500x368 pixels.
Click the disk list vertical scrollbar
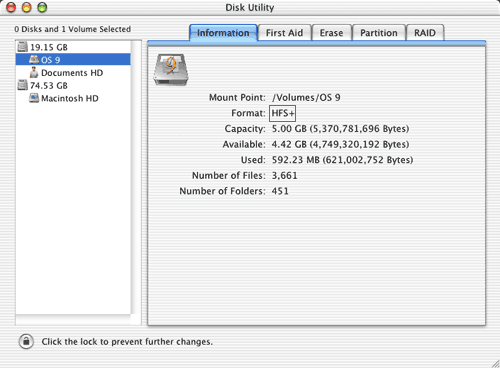136,177
